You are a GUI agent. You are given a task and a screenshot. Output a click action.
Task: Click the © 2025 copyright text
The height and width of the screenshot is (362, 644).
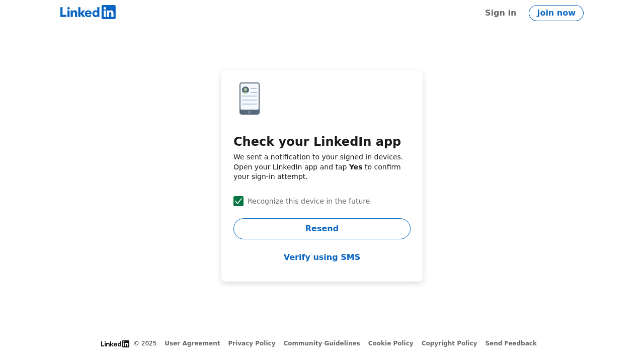(145, 343)
